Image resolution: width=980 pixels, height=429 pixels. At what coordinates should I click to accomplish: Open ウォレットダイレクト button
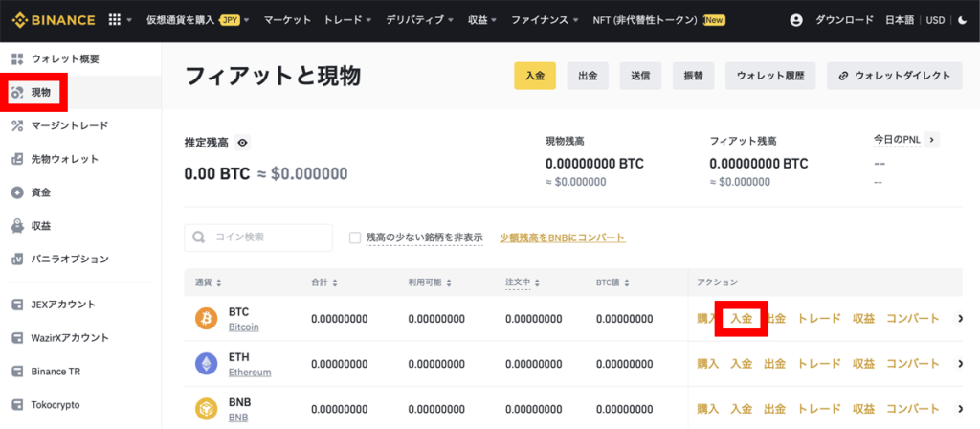click(x=895, y=76)
